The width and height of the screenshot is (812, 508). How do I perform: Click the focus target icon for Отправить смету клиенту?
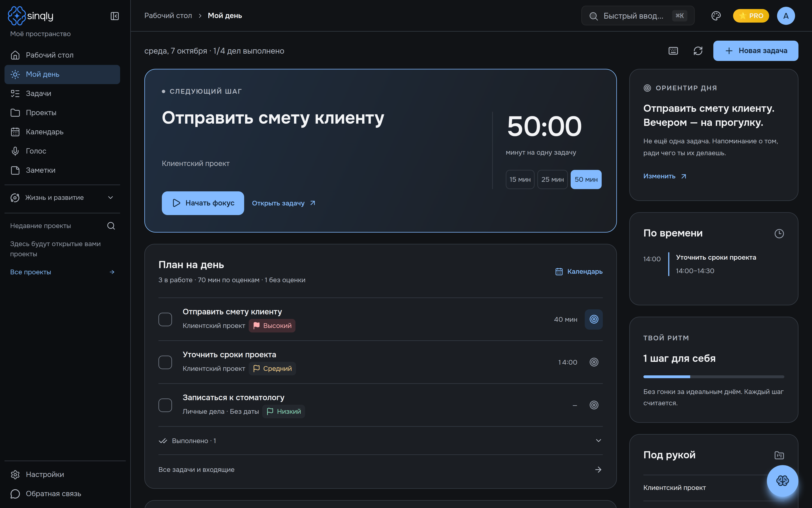(594, 319)
